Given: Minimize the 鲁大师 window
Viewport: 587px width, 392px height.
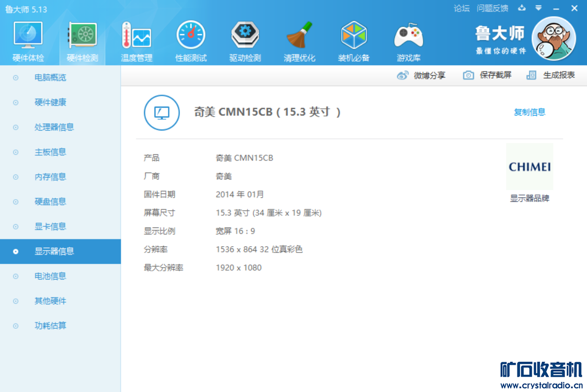Looking at the screenshot, I should click(x=556, y=8).
